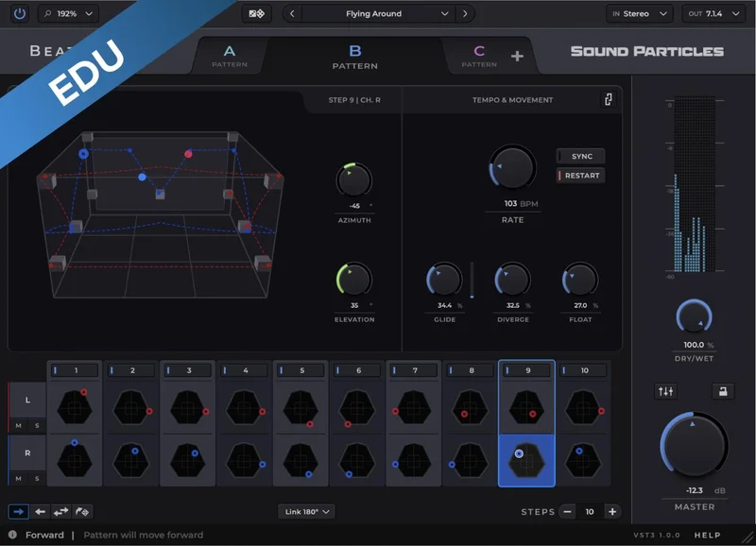
Task: Mute the L channel
Action: pos(18,425)
